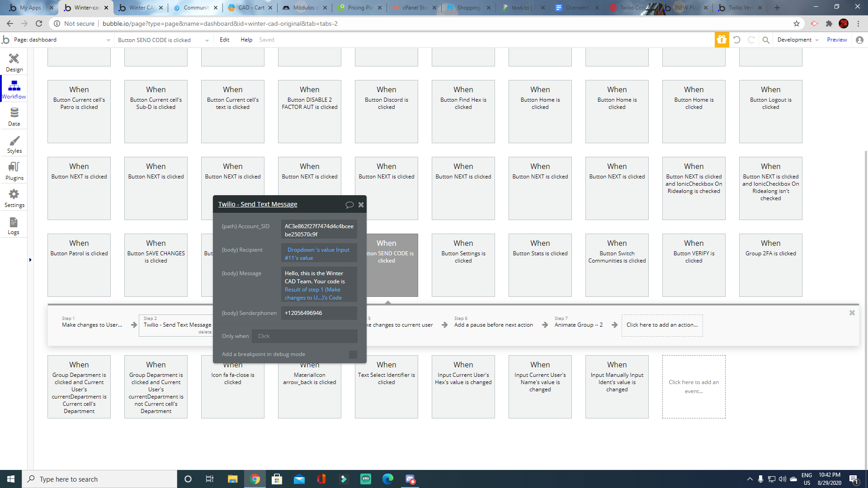
Task: Click the Bubble logo icon
Action: (x=5, y=40)
